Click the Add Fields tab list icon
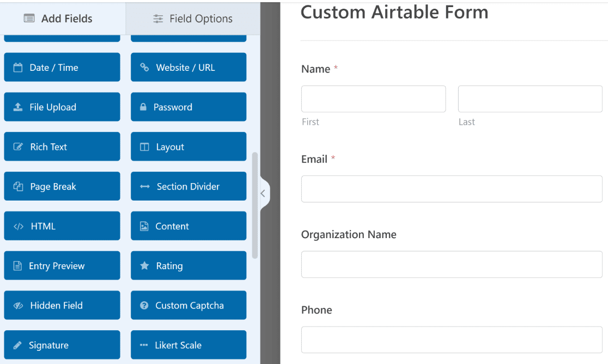The image size is (608, 364). (x=29, y=18)
